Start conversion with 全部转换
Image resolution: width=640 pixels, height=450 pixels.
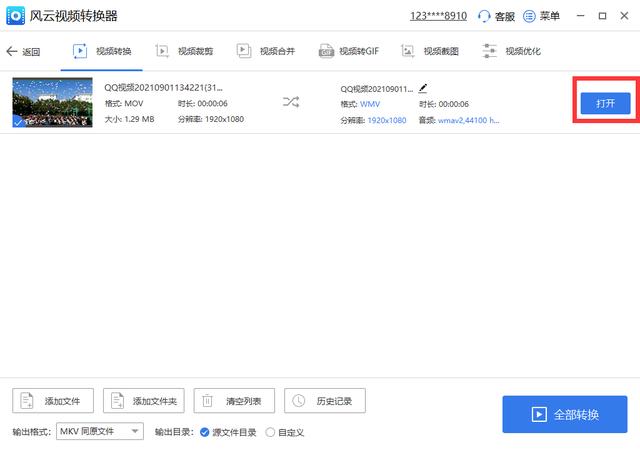point(564,414)
